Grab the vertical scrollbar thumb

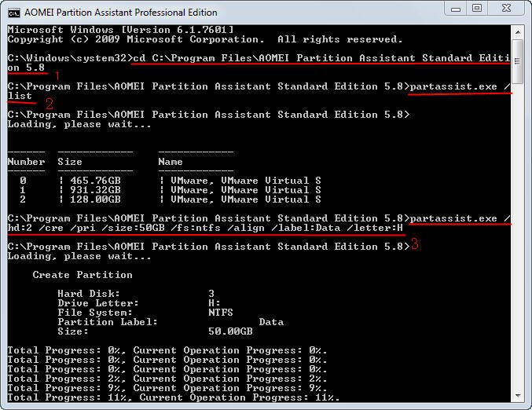pyautogui.click(x=517, y=61)
